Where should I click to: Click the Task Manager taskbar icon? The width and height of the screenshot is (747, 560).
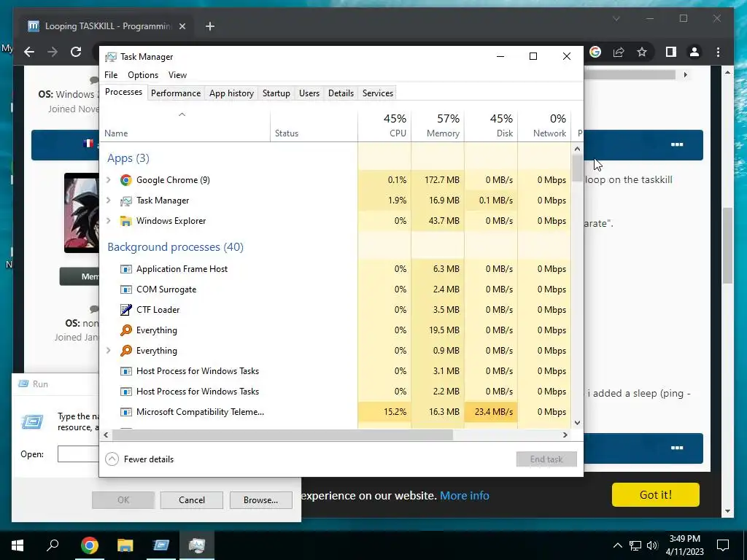[197, 545]
